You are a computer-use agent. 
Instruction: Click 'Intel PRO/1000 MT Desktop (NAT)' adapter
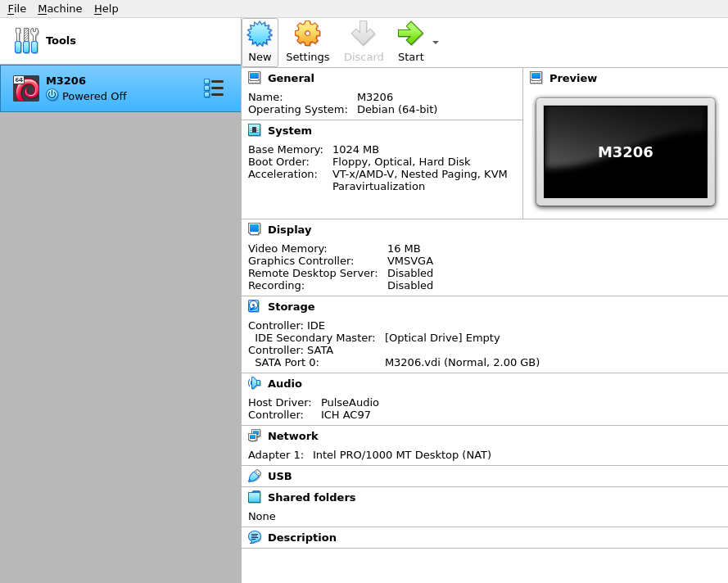coord(401,455)
